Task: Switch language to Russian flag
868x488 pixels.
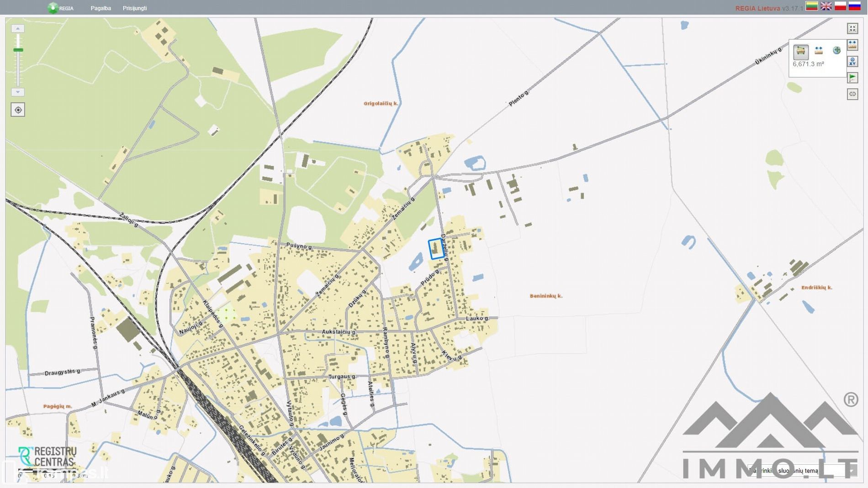Action: coord(854,6)
